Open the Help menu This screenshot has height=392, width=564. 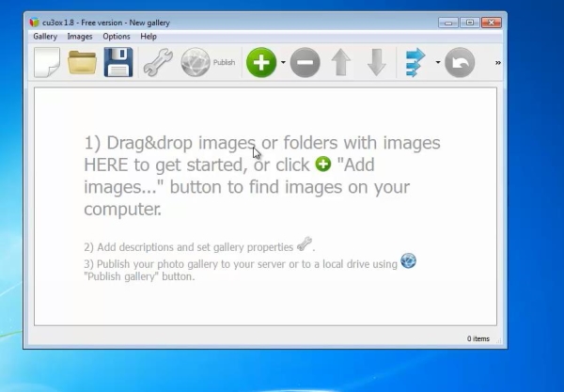[x=149, y=37]
